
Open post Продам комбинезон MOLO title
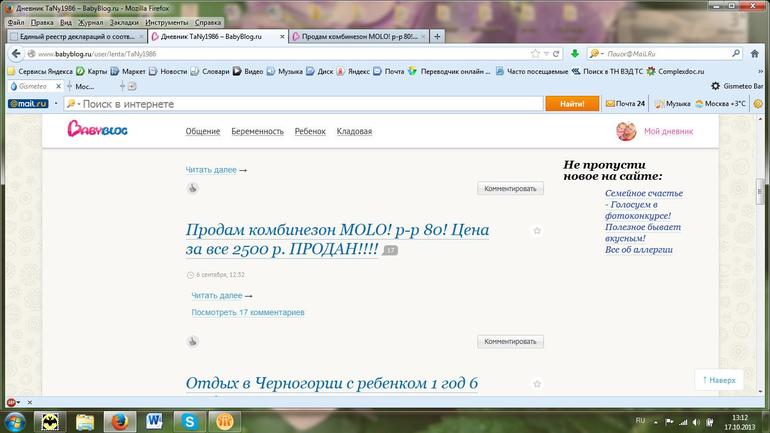(337, 239)
